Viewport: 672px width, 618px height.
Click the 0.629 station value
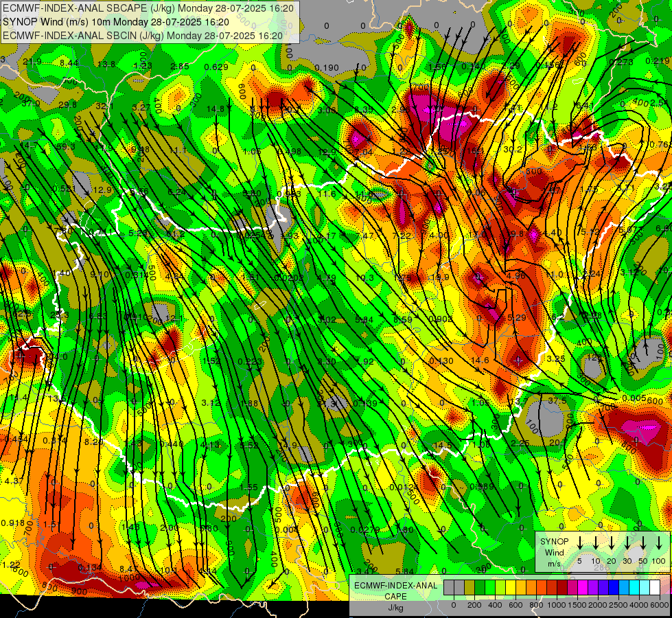(x=216, y=67)
